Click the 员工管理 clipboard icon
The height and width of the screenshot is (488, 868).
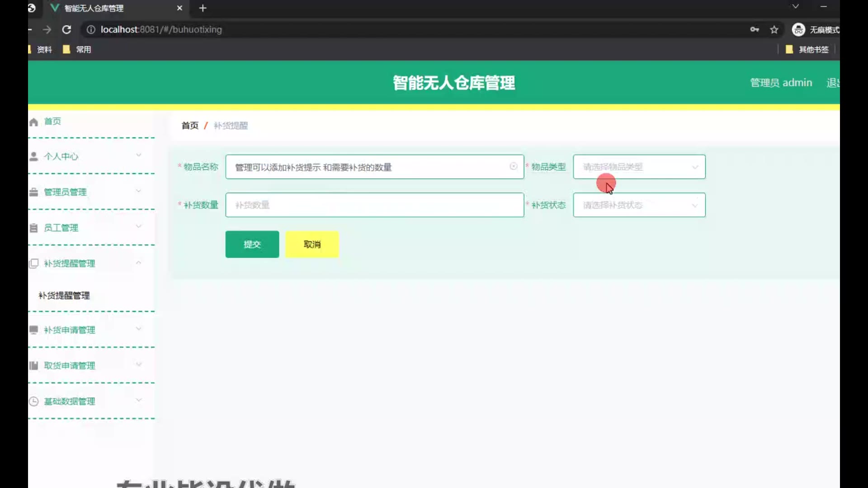point(33,228)
